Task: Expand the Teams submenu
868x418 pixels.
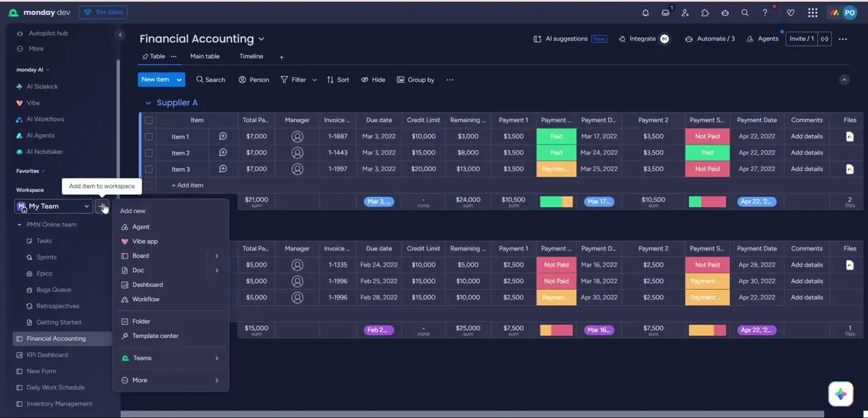Action: [x=170, y=358]
